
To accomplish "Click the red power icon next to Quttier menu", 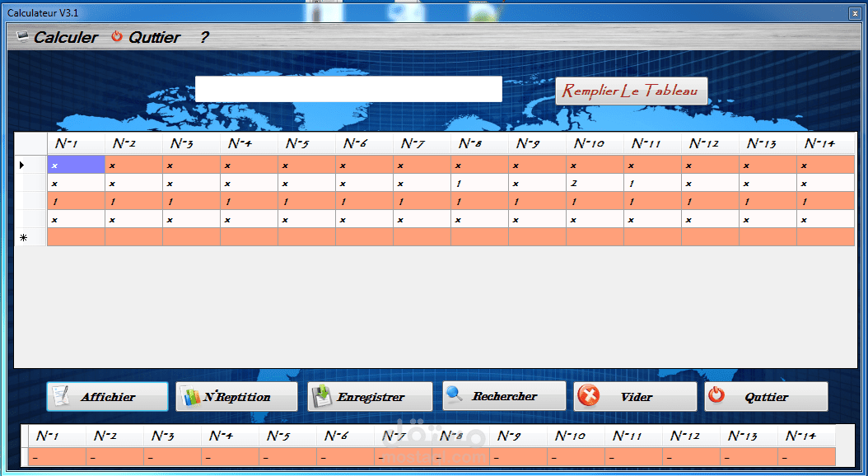I will click(x=115, y=36).
